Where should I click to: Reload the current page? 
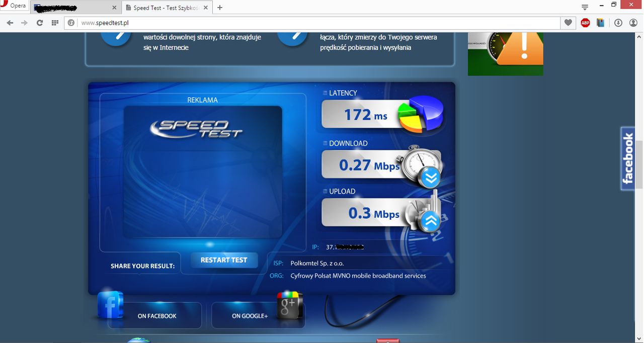pyautogui.click(x=40, y=23)
